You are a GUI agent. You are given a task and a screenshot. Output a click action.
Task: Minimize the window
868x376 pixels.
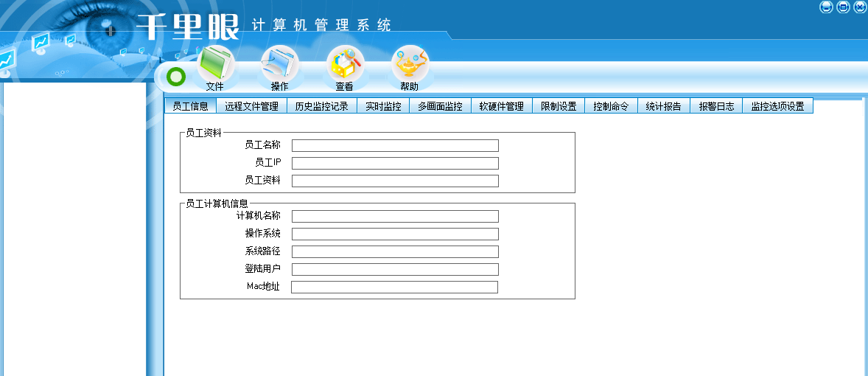(826, 7)
